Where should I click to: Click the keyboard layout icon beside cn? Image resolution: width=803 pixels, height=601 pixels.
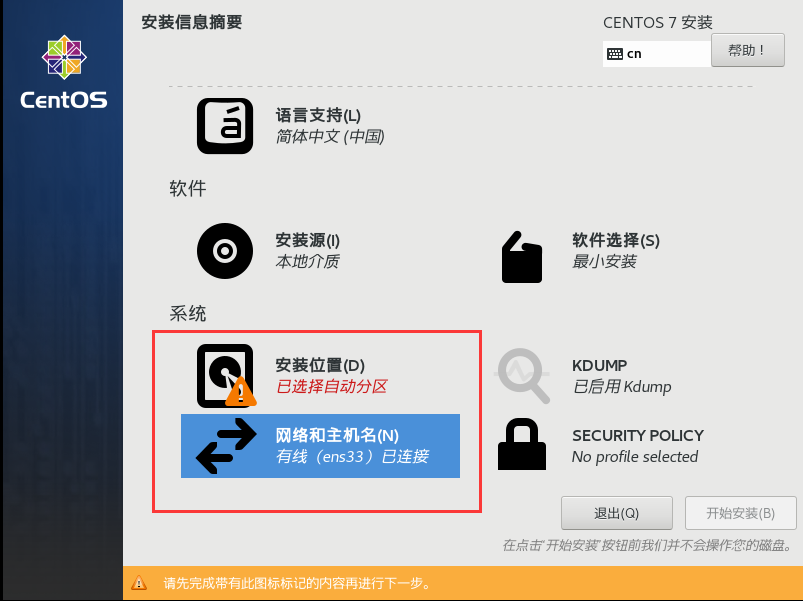pos(615,54)
